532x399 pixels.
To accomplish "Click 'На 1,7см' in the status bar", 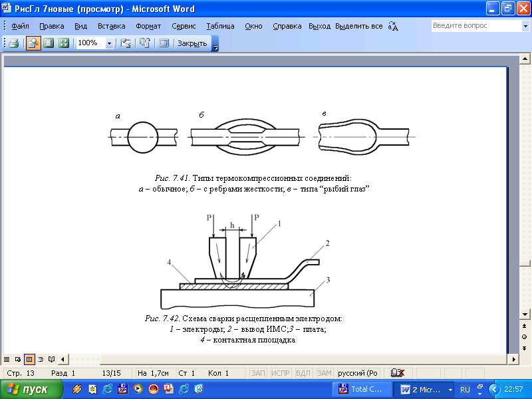I will click(153, 373).
